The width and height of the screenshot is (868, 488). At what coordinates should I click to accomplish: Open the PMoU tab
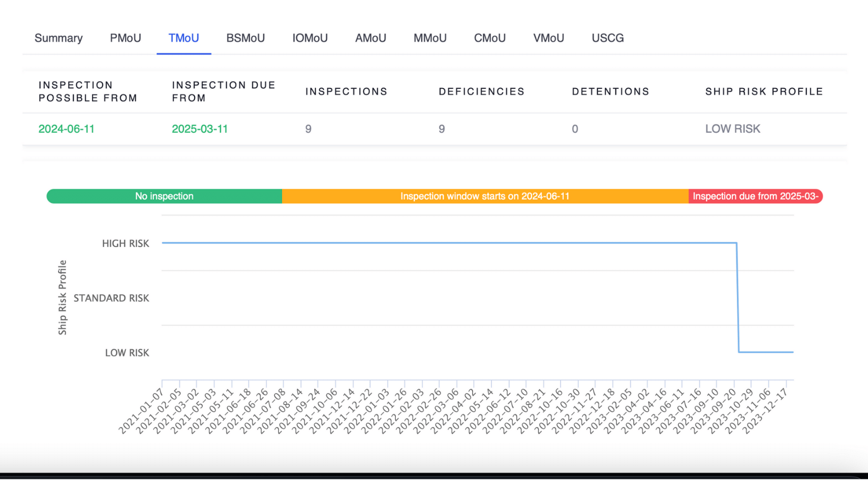tap(126, 38)
